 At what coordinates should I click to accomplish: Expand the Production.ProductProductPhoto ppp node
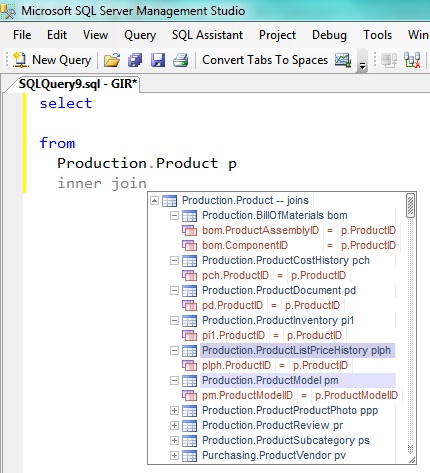pos(174,410)
